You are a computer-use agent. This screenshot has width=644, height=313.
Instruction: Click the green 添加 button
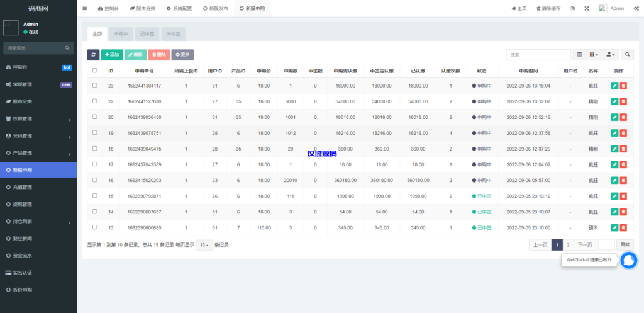click(112, 55)
